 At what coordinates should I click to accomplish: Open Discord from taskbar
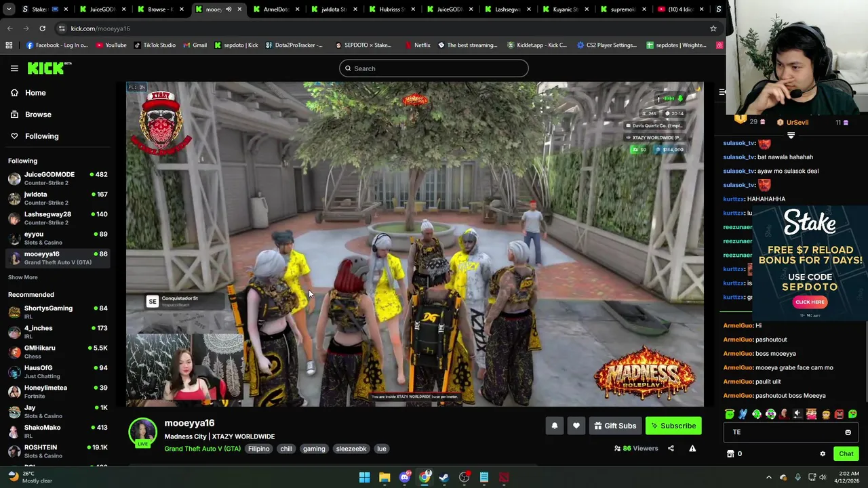click(x=405, y=477)
